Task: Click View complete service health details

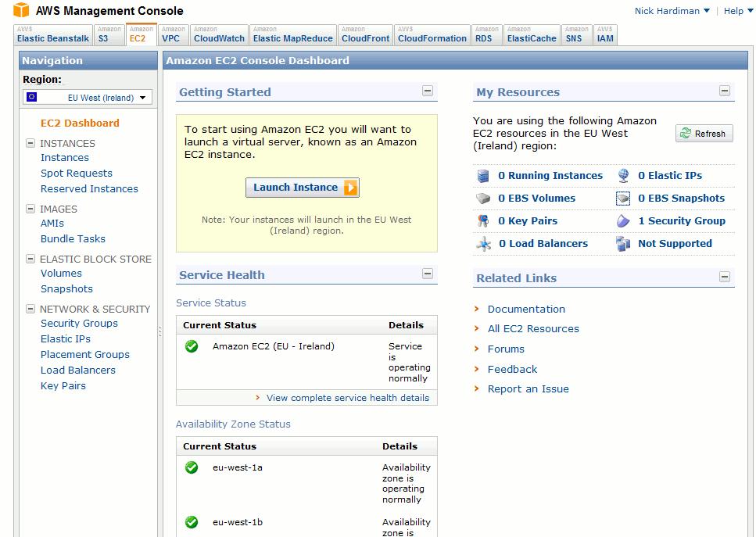Action: tap(348, 398)
